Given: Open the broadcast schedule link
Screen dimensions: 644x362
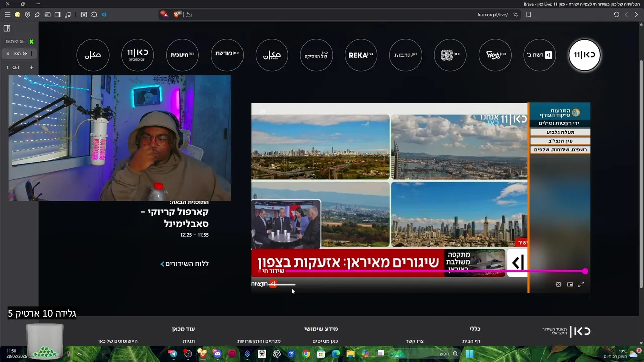Looking at the screenshot, I should [x=184, y=264].
